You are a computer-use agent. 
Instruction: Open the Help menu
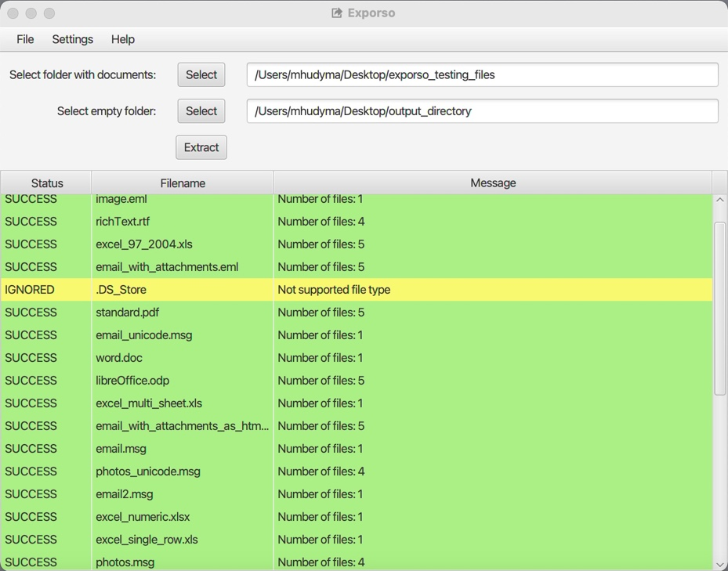(123, 39)
